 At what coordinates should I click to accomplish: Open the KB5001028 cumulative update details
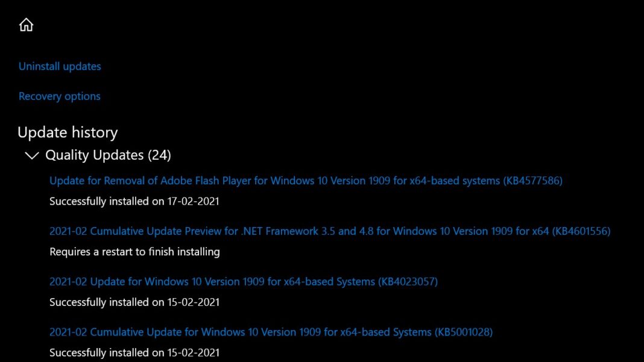[271, 332]
